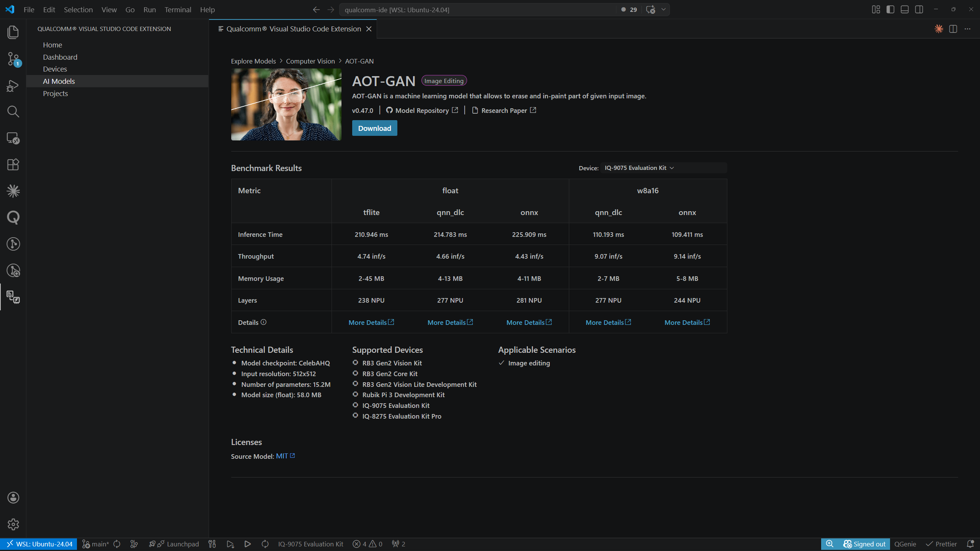Click Computer Vision breadcrumb

click(x=310, y=61)
